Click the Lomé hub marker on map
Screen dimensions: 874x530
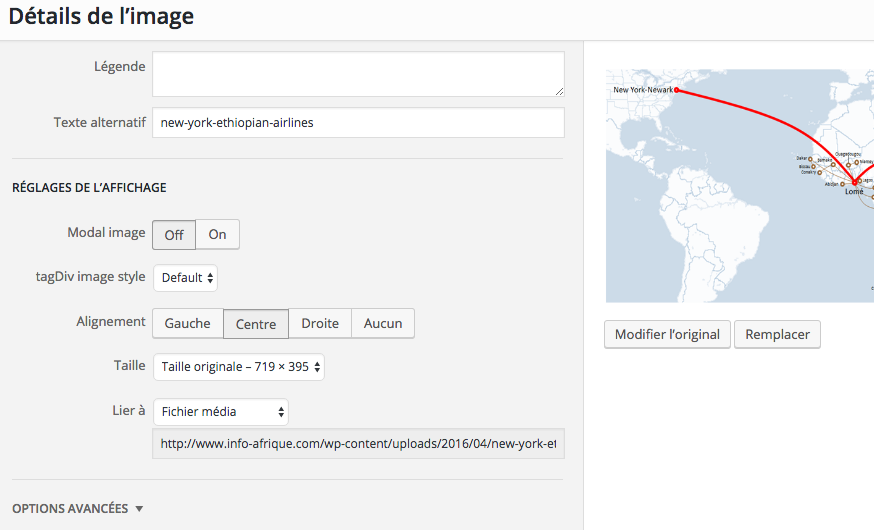point(853,184)
